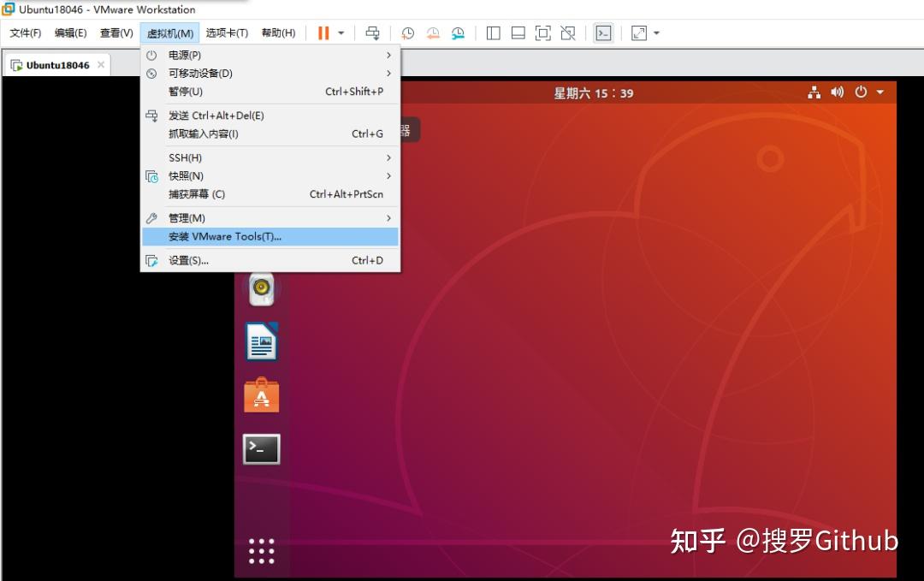Click the power icon in Ubuntu top bar
This screenshot has width=924, height=581.
[x=861, y=92]
